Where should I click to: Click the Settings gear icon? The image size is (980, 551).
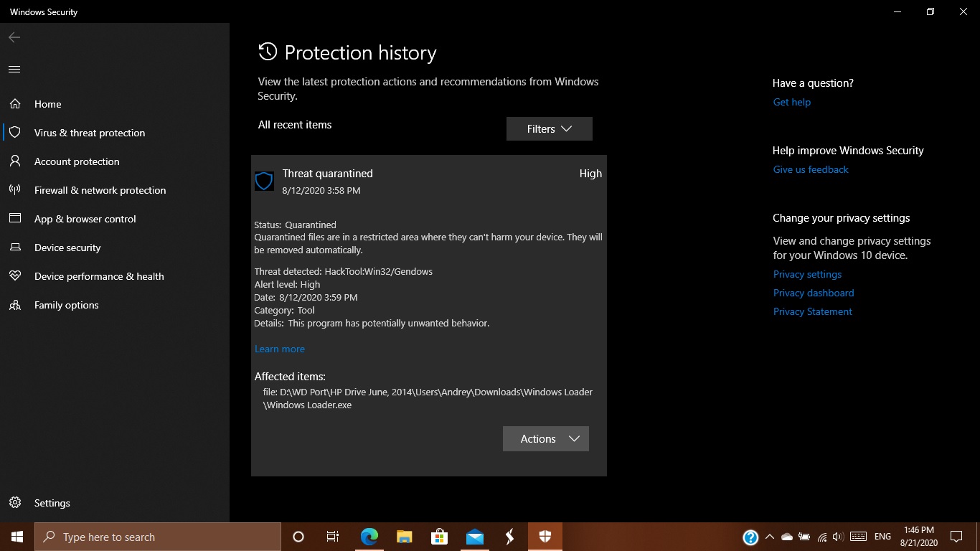click(15, 503)
